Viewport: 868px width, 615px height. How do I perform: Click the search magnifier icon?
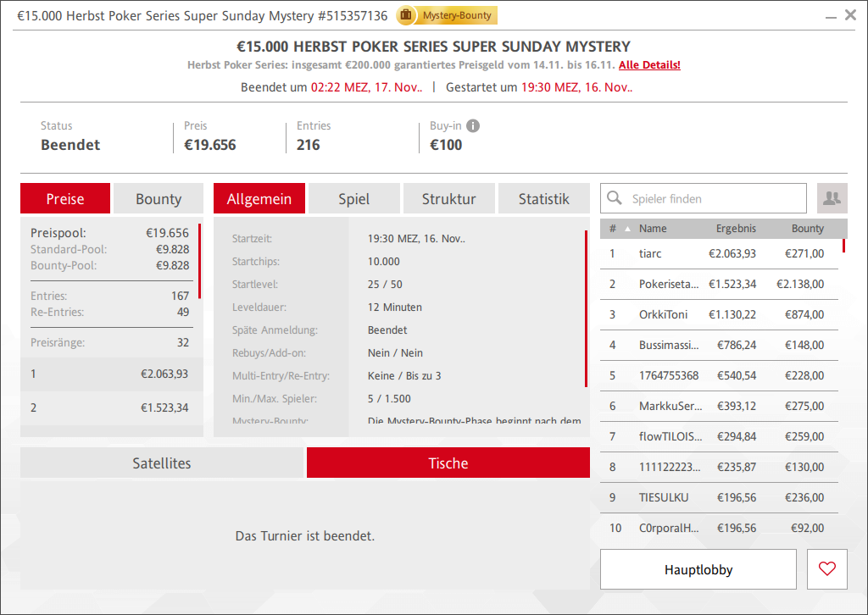[x=615, y=198]
